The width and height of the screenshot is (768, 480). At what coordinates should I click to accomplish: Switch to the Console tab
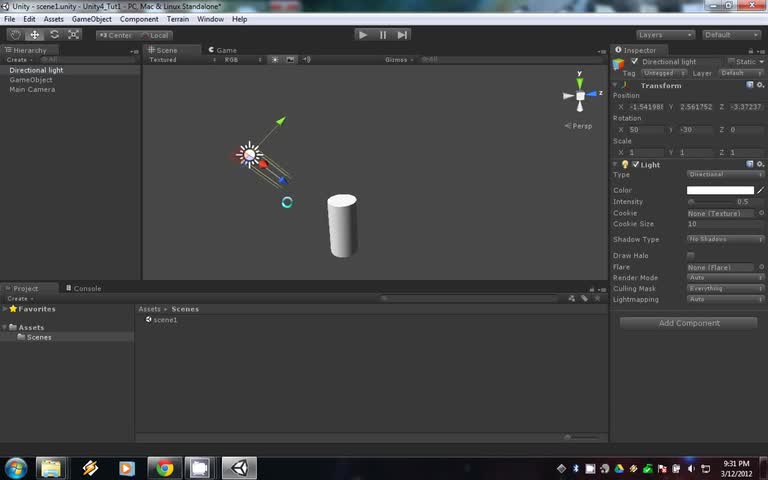tap(84, 288)
